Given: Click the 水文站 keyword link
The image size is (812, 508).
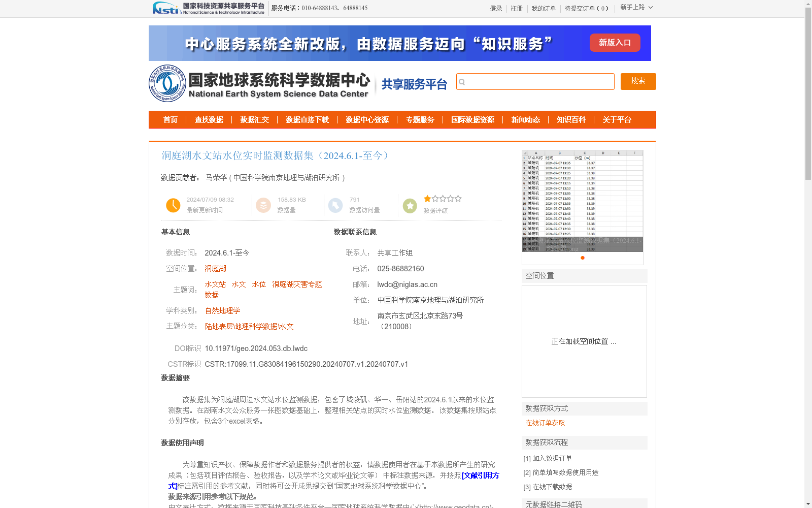Looking at the screenshot, I should coord(216,284).
